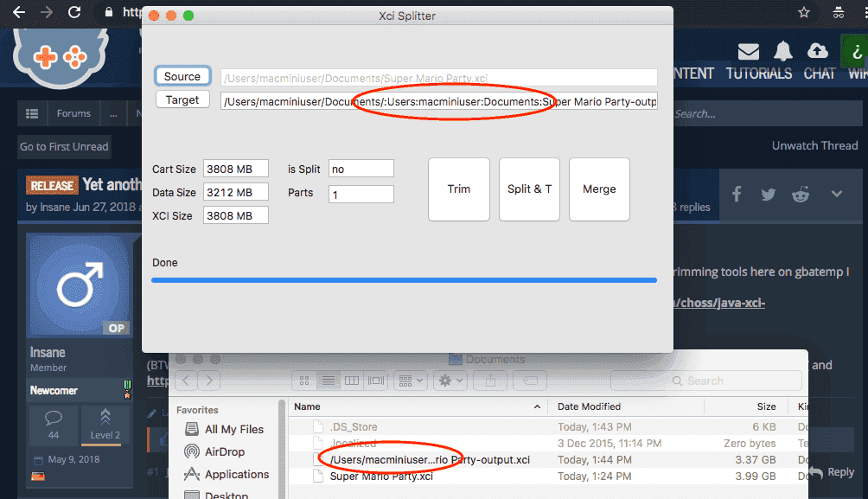The height and width of the screenshot is (499, 868).
Task: Click Go to First Unread
Action: (64, 147)
